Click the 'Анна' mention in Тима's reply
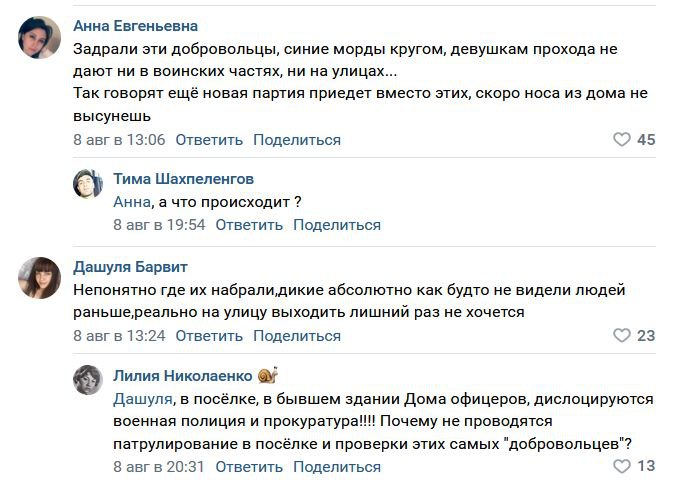Image resolution: width=679 pixels, height=484 pixels. click(x=132, y=202)
